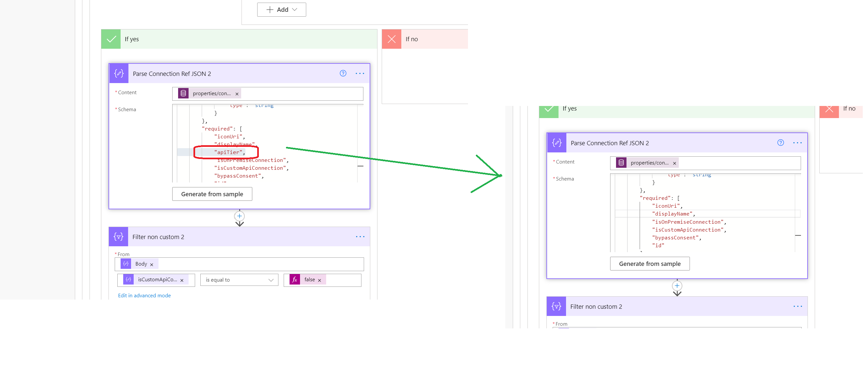Open the help icon on the right-side Parse JSON action
868x382 pixels.
click(781, 143)
